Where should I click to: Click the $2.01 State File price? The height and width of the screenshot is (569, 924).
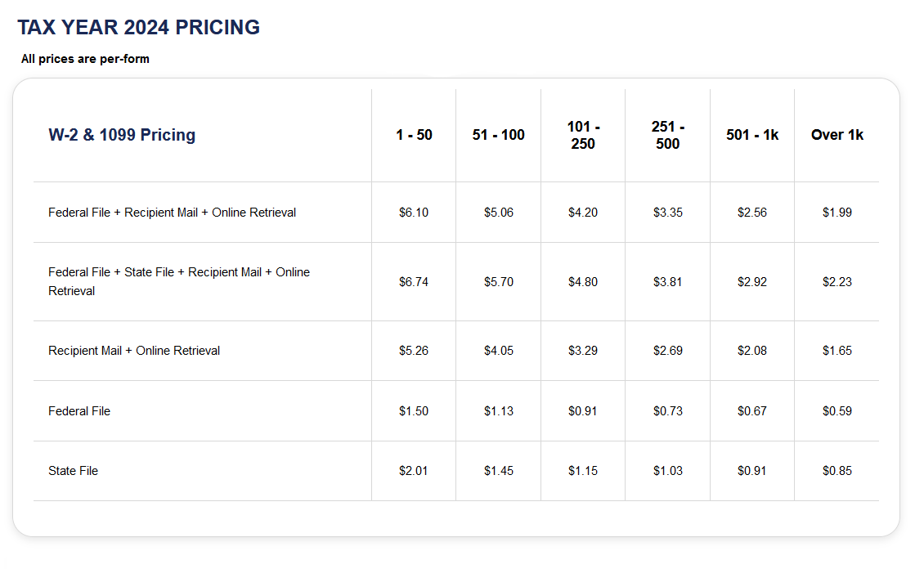[x=414, y=471]
